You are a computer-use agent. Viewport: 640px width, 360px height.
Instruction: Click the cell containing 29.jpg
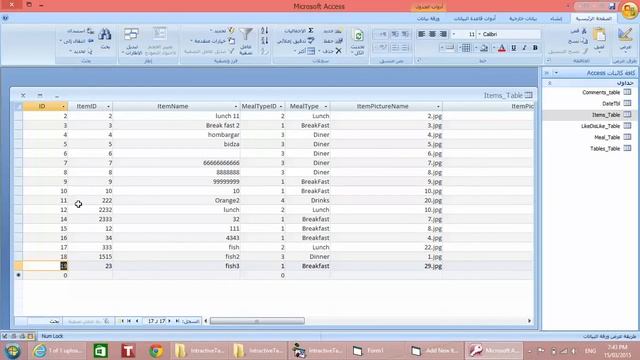(x=386, y=266)
